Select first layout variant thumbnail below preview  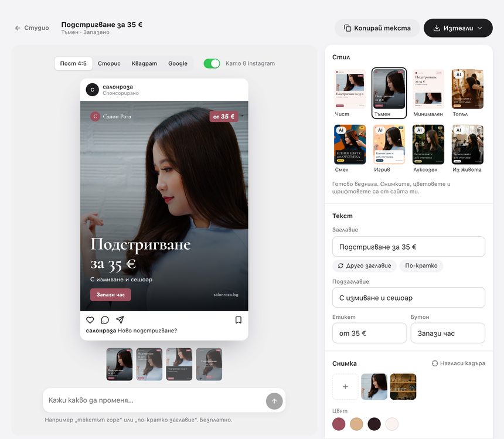119,364
